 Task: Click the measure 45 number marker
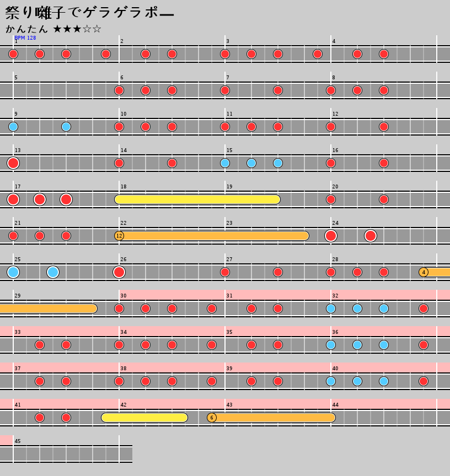click(x=18, y=441)
